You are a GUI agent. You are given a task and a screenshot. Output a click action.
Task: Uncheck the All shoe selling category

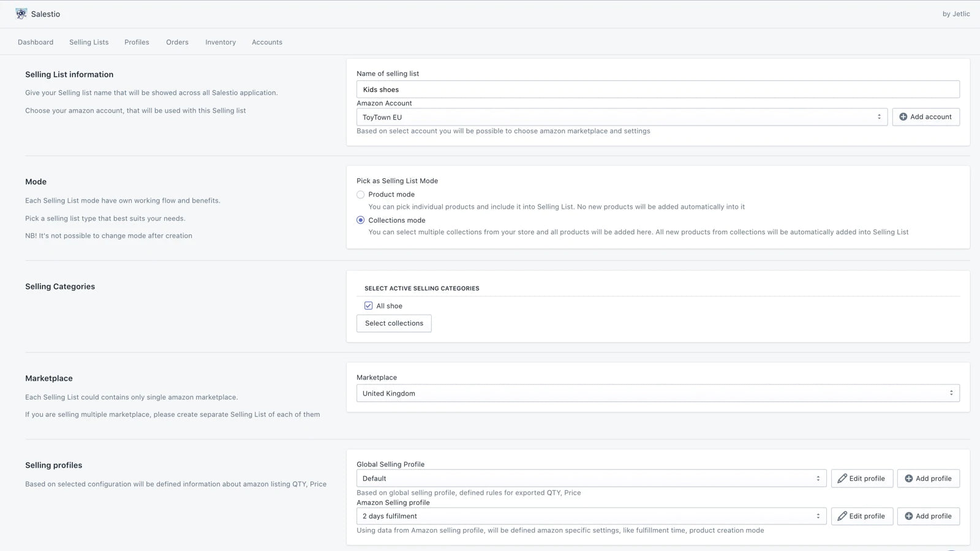pyautogui.click(x=368, y=305)
